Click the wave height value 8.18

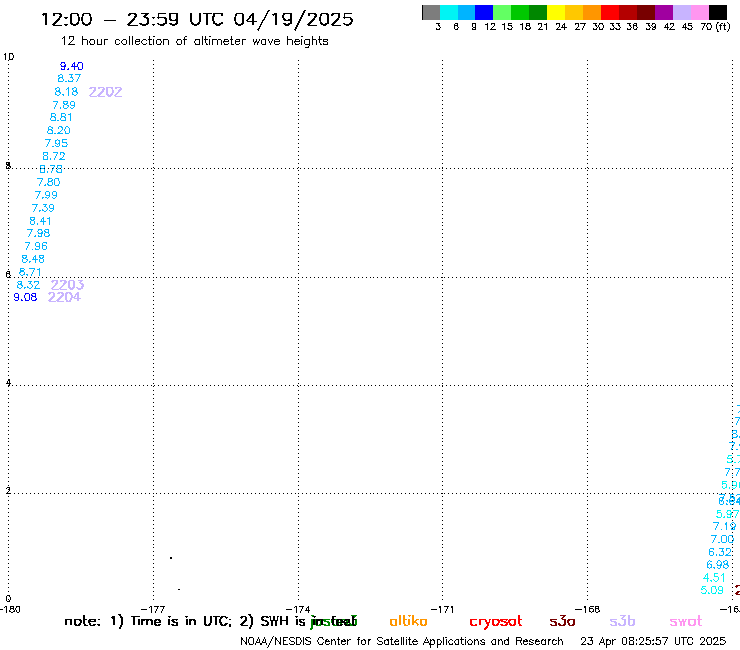[67, 92]
